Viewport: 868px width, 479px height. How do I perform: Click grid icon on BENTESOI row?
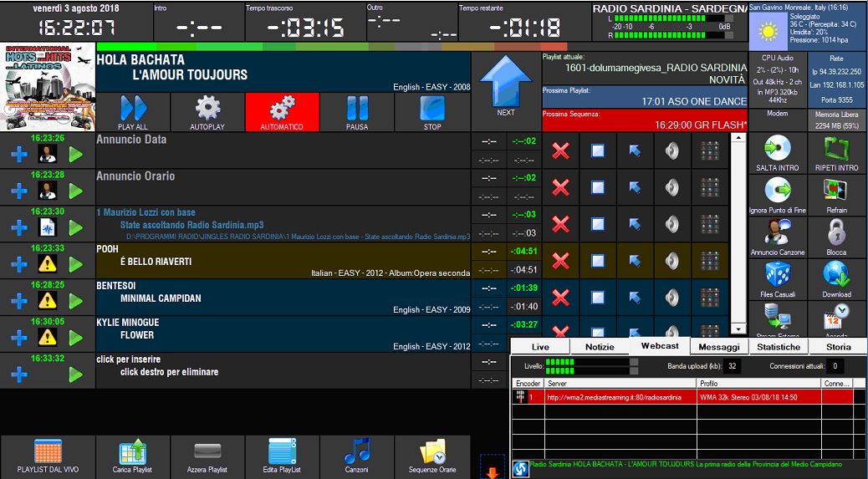[710, 298]
